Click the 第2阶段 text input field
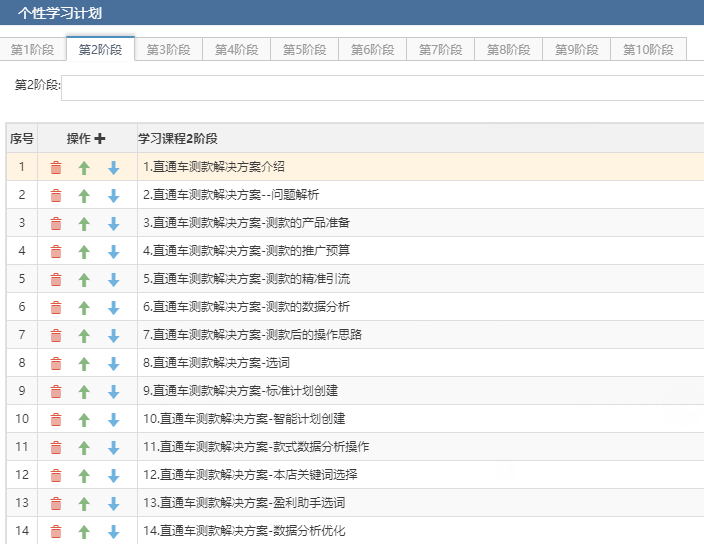The image size is (704, 544). click(x=382, y=87)
